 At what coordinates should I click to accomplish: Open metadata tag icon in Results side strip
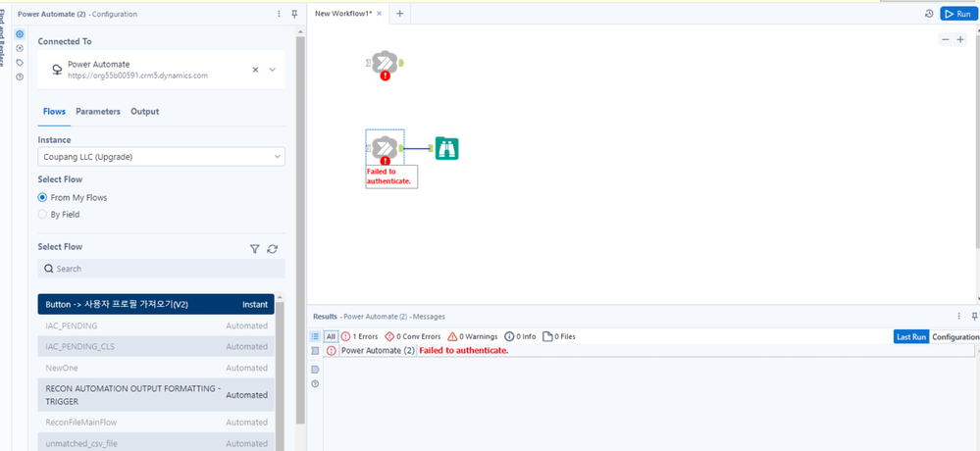[315, 370]
